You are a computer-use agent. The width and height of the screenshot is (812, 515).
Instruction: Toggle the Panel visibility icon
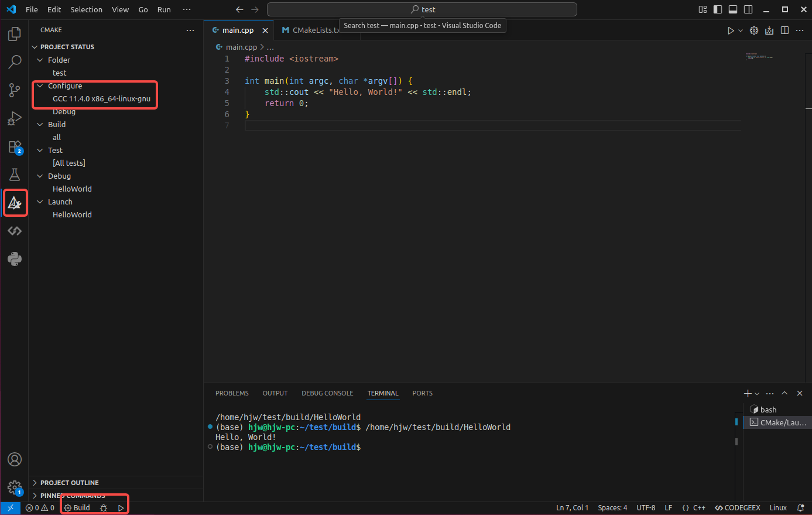(733, 9)
